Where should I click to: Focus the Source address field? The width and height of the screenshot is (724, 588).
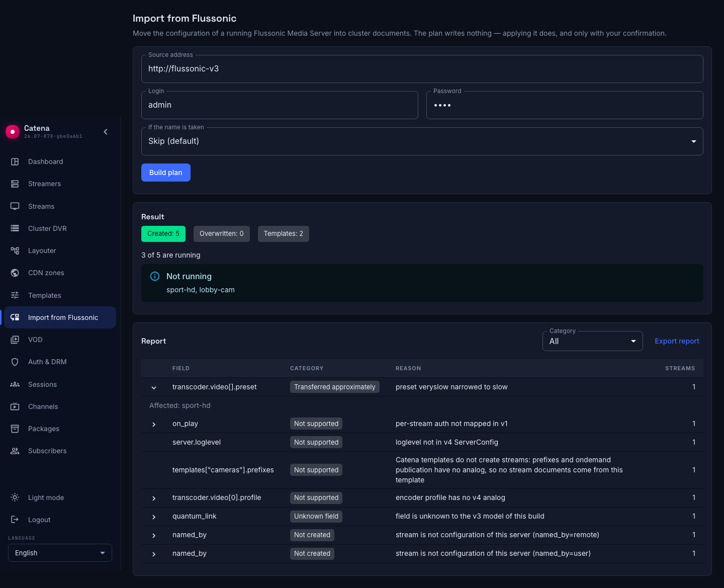(x=422, y=69)
